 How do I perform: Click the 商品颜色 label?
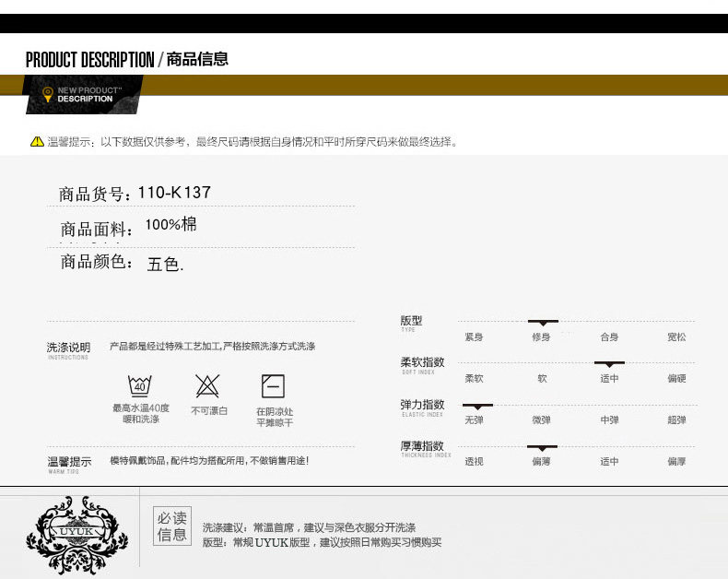pos(96,262)
